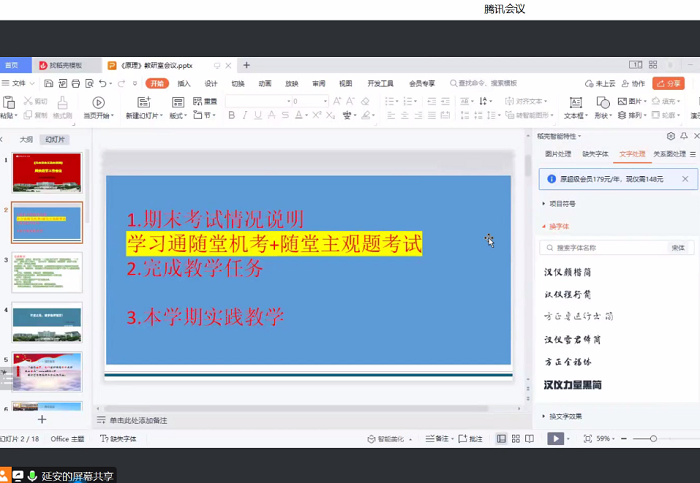Expand the 换文字效果 section
Screen dimensions: 700x483
tap(565, 416)
